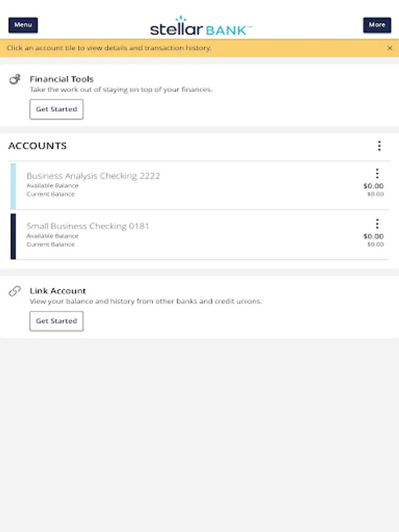Click the Link Account heading
Image resolution: width=399 pixels, height=532 pixels.
pos(58,291)
